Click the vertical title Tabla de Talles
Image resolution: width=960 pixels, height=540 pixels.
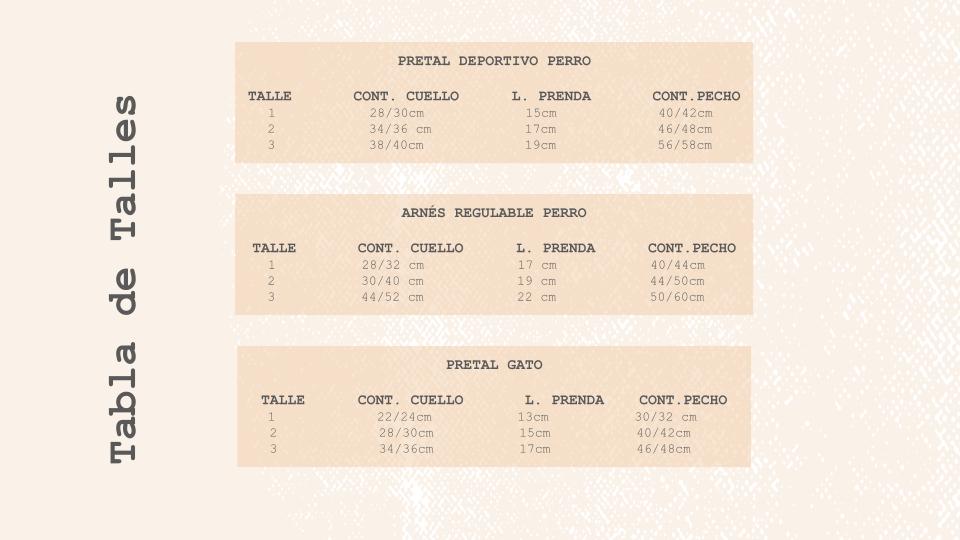[x=123, y=279]
